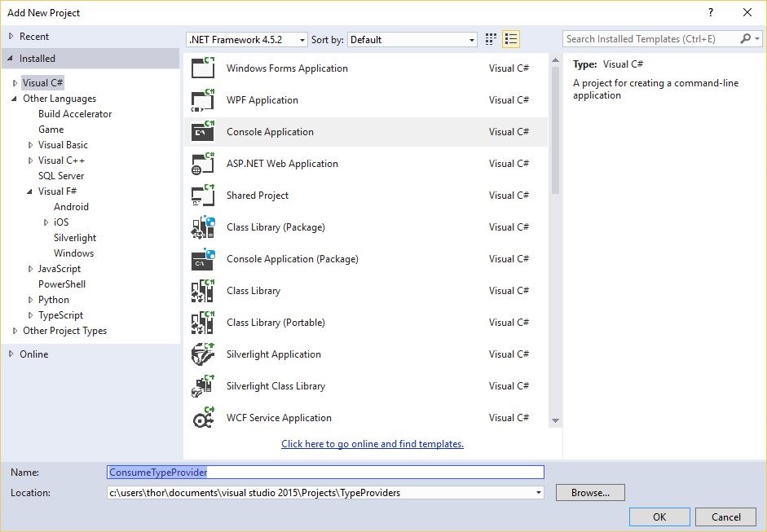
Task: Select PowerShell in the language tree
Action: (62, 284)
